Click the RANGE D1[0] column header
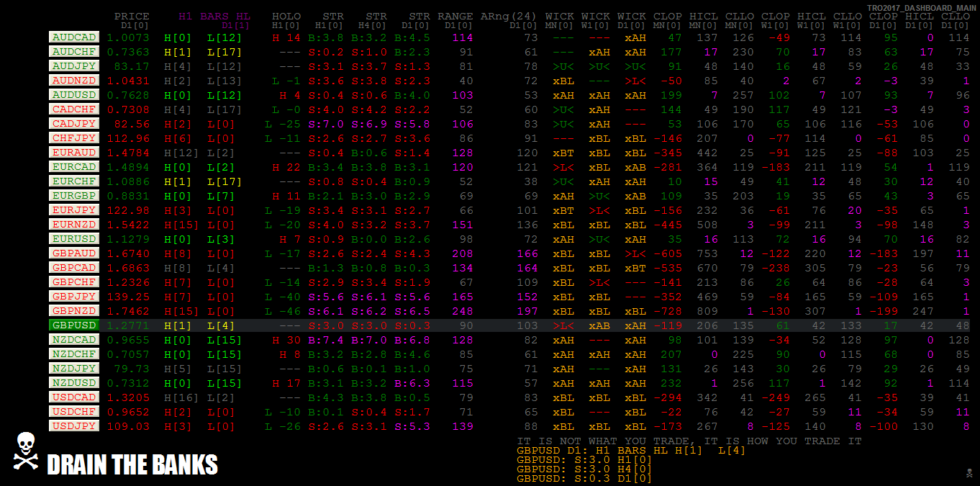Screen dimensions: 980x486 455,20
